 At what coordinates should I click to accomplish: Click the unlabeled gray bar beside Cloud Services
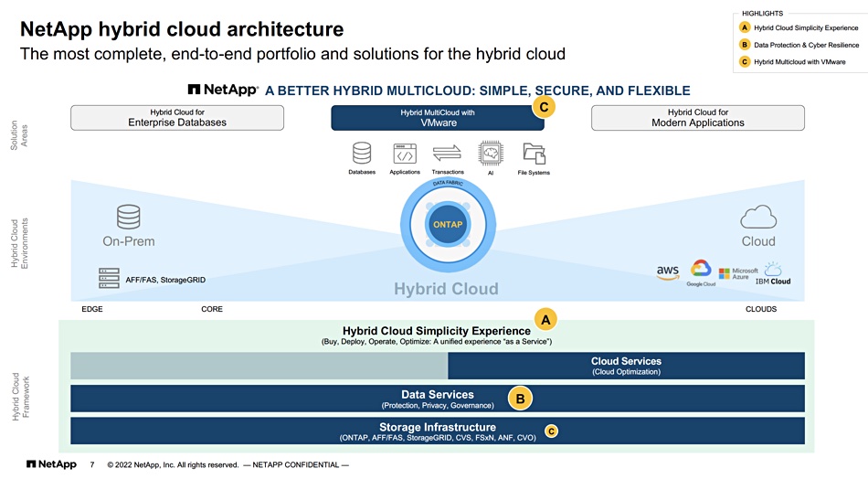259,366
